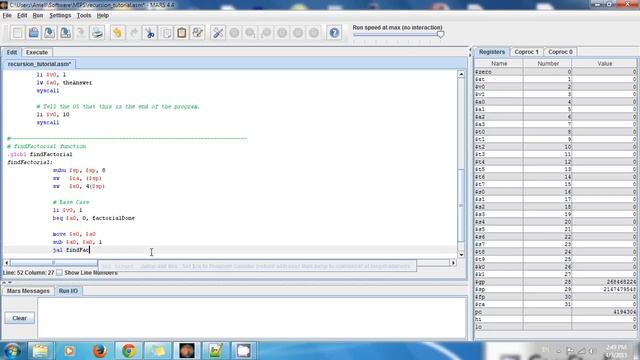Open Firefox from the taskbar

[x=100, y=351]
